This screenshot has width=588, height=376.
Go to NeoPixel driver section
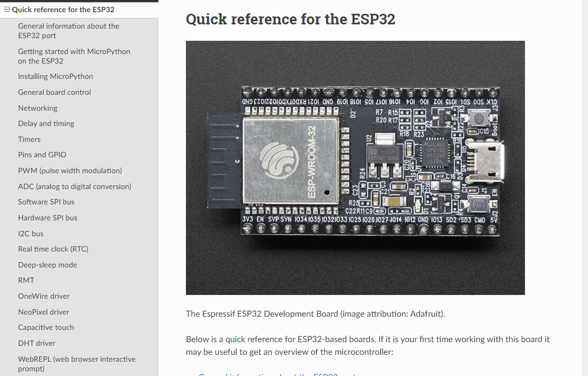point(43,312)
